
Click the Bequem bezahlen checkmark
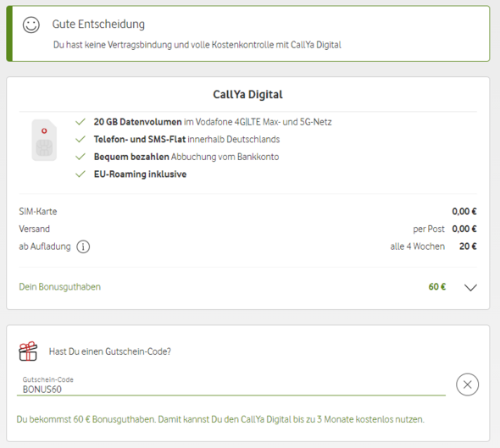(81, 157)
